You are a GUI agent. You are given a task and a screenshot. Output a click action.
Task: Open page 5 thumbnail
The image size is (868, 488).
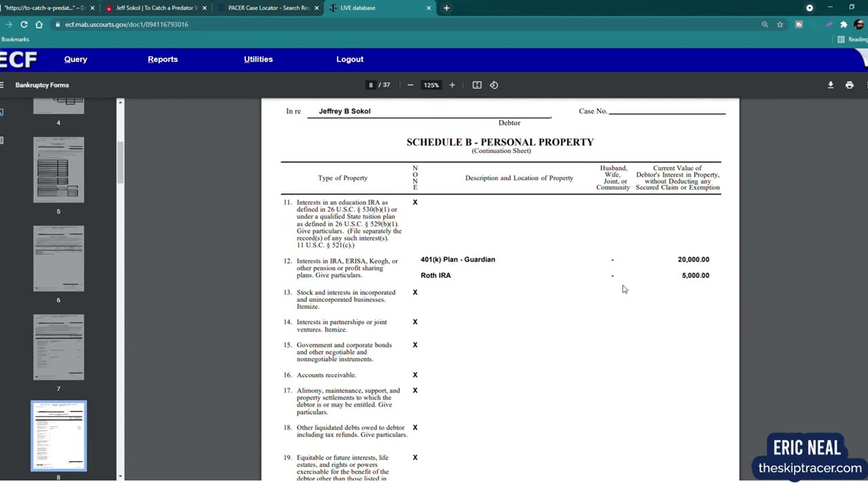pos(59,169)
